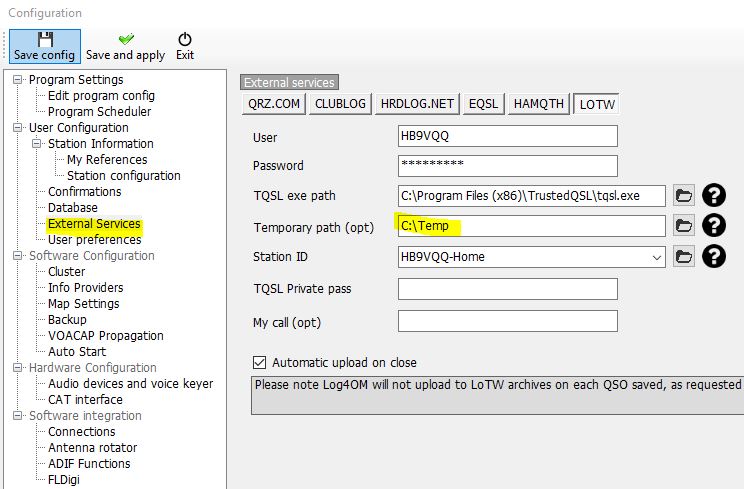Select Station configuration in tree

click(x=123, y=175)
